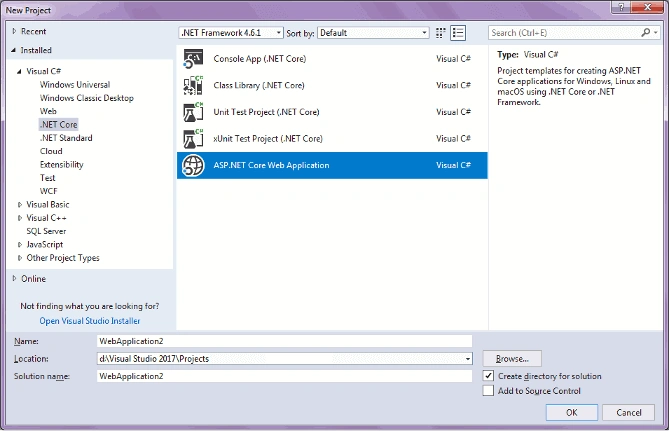Expand the Visual C++ node

pos(20,218)
